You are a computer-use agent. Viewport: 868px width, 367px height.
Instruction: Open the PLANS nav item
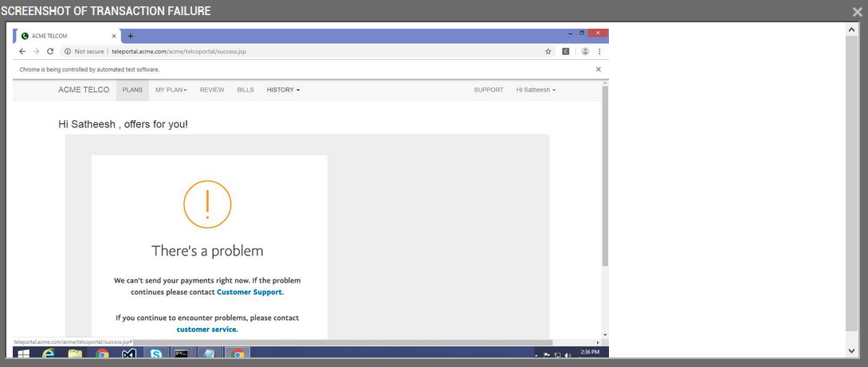point(132,90)
